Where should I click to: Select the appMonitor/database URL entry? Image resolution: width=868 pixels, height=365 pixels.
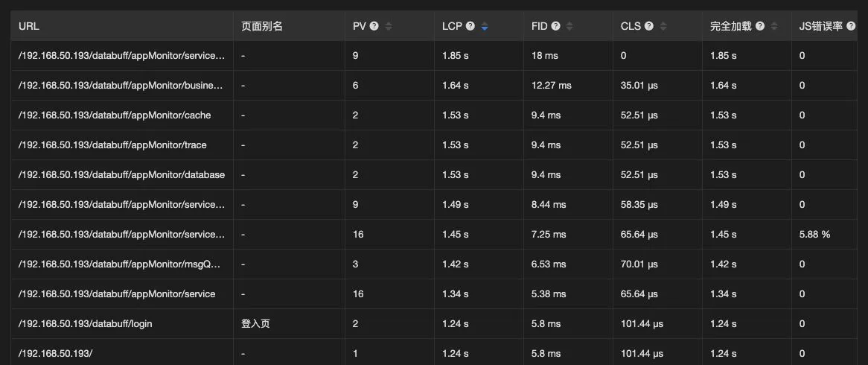pyautogui.click(x=122, y=175)
